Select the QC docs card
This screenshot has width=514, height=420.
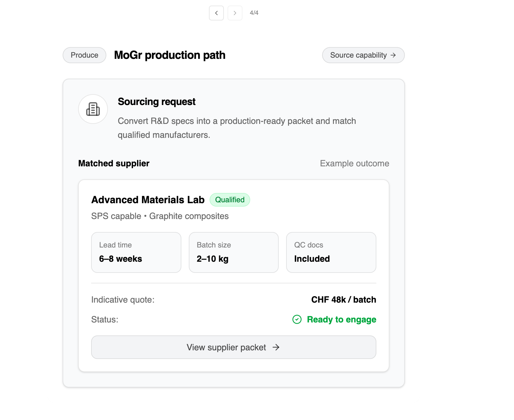[331, 252]
